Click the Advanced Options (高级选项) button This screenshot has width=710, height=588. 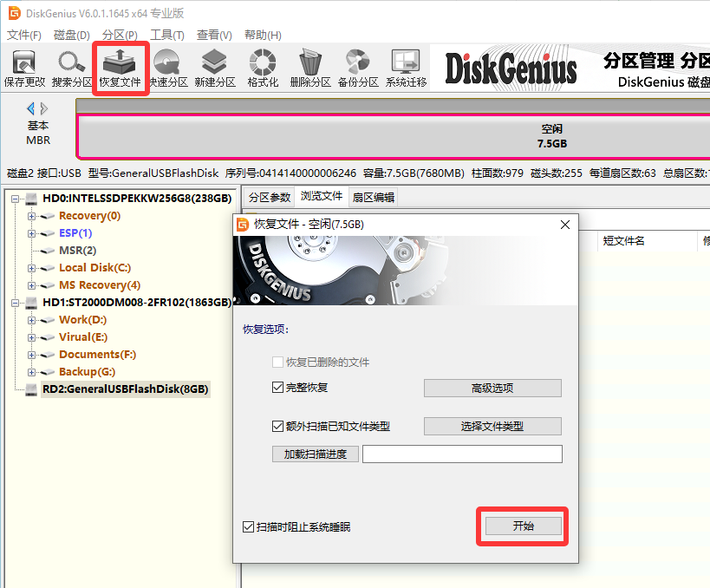point(492,389)
